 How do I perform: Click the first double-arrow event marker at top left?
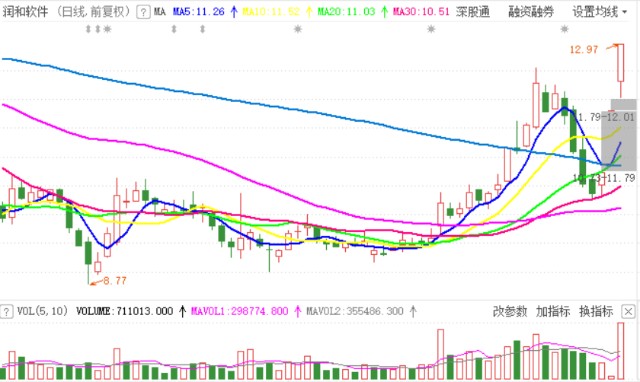point(88,29)
